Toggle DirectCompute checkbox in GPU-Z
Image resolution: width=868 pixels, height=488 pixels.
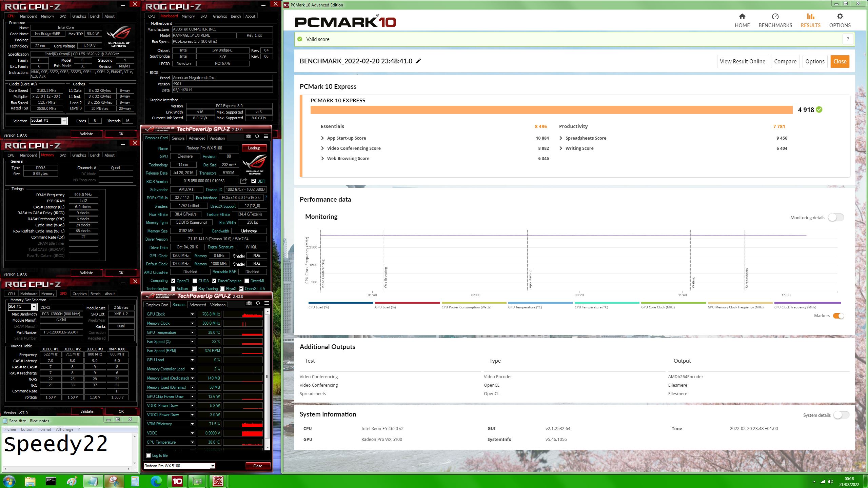pyautogui.click(x=214, y=281)
